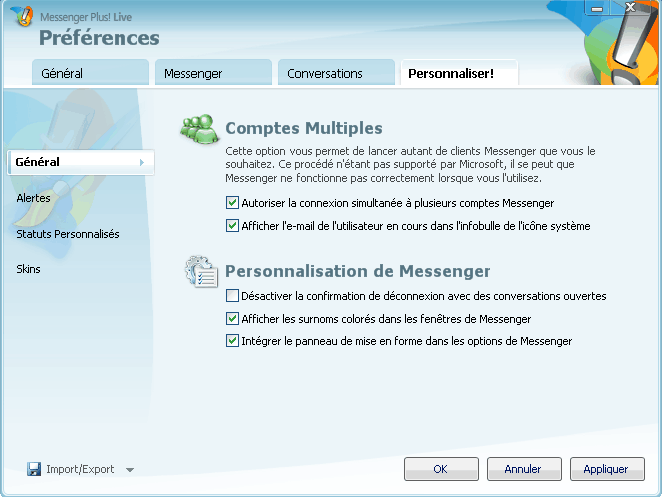This screenshot has width=662, height=497.
Task: Click the Personnalisation de Messenger heading
Action: point(358,271)
